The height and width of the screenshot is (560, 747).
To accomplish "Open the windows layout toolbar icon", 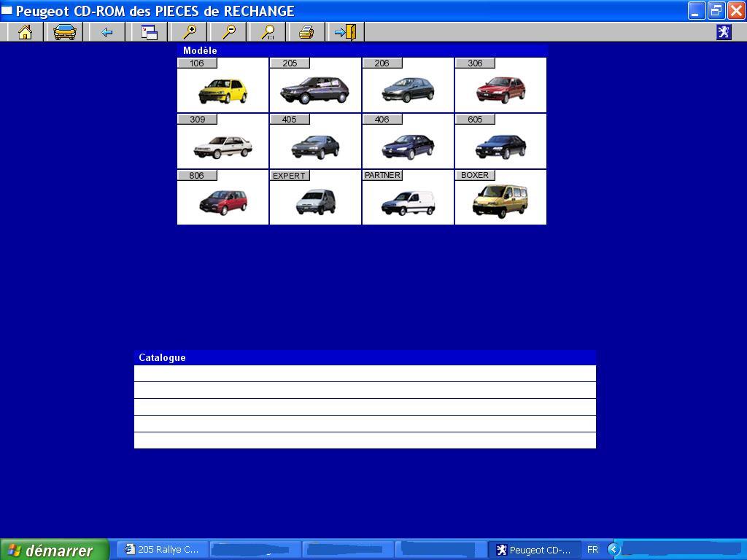I will click(149, 32).
